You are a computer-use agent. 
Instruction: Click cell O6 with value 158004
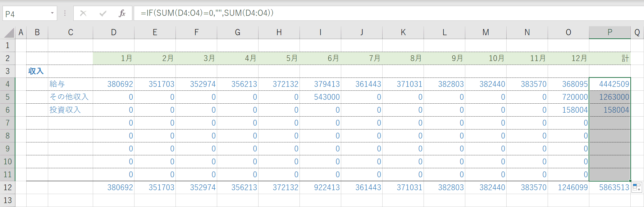coord(568,110)
